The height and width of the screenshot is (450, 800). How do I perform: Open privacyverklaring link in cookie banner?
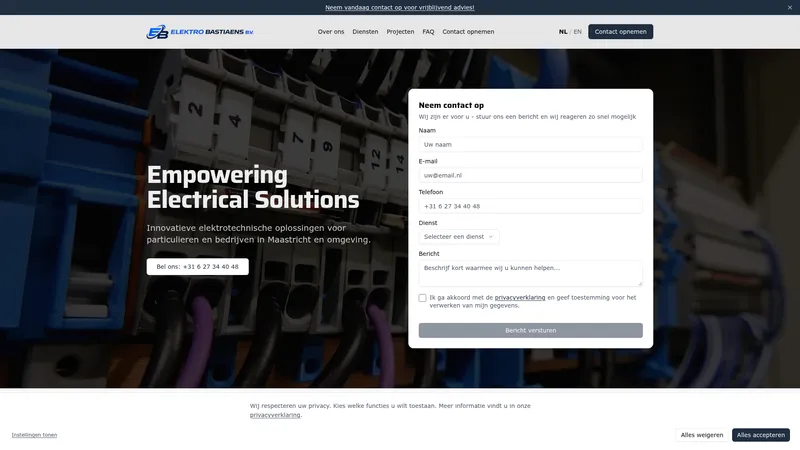click(x=274, y=415)
